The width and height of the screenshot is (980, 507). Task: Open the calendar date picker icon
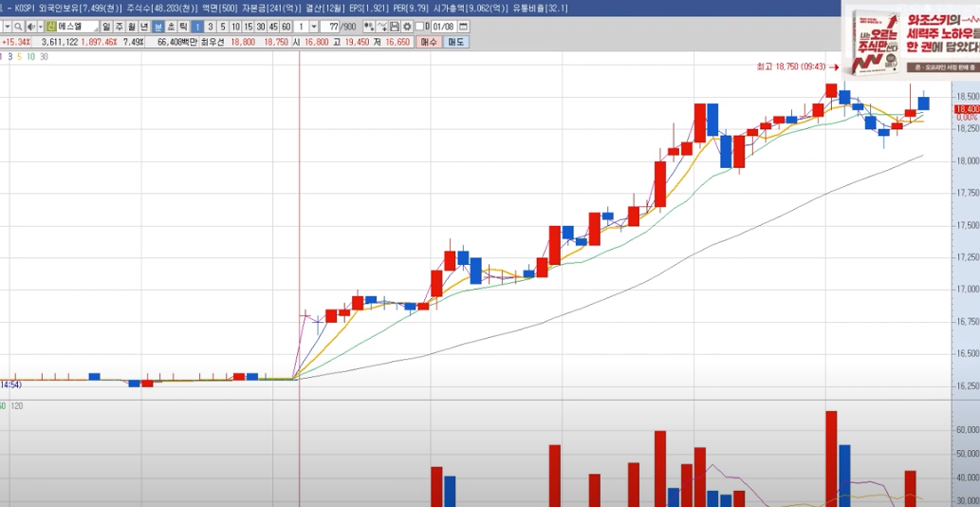point(463,27)
